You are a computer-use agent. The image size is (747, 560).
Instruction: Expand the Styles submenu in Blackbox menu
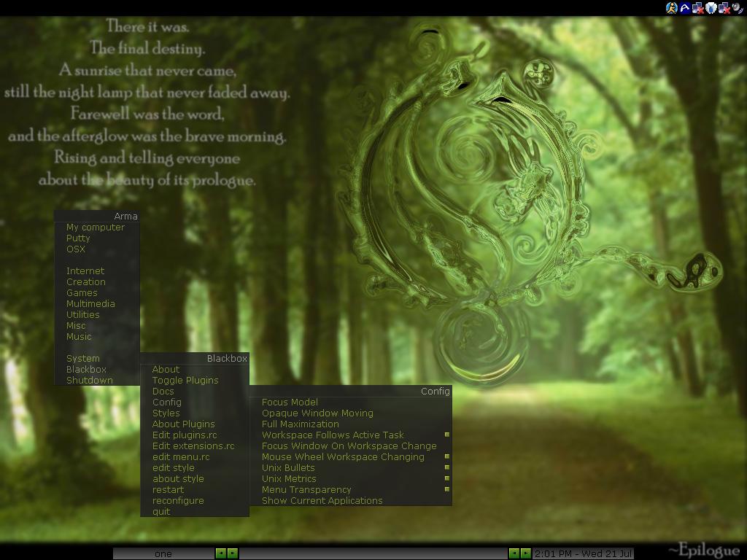click(166, 413)
